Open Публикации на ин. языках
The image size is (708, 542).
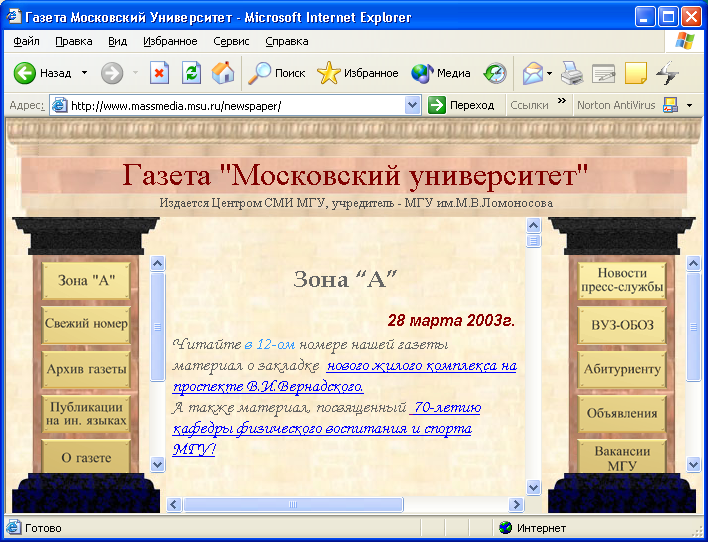pyautogui.click(x=86, y=413)
